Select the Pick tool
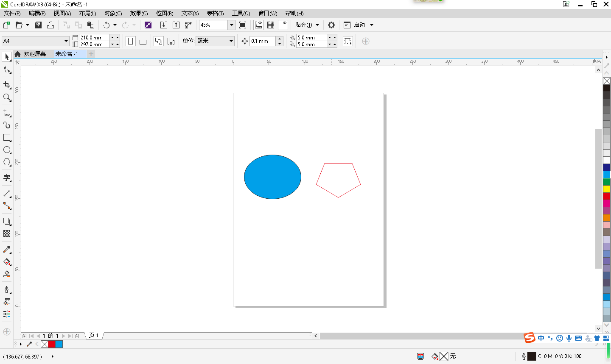Image resolution: width=611 pixels, height=364 pixels. (7, 57)
